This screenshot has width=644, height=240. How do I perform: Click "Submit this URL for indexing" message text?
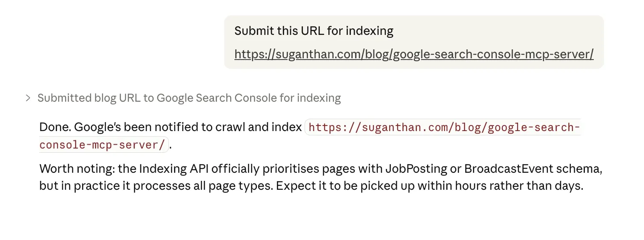point(313,31)
